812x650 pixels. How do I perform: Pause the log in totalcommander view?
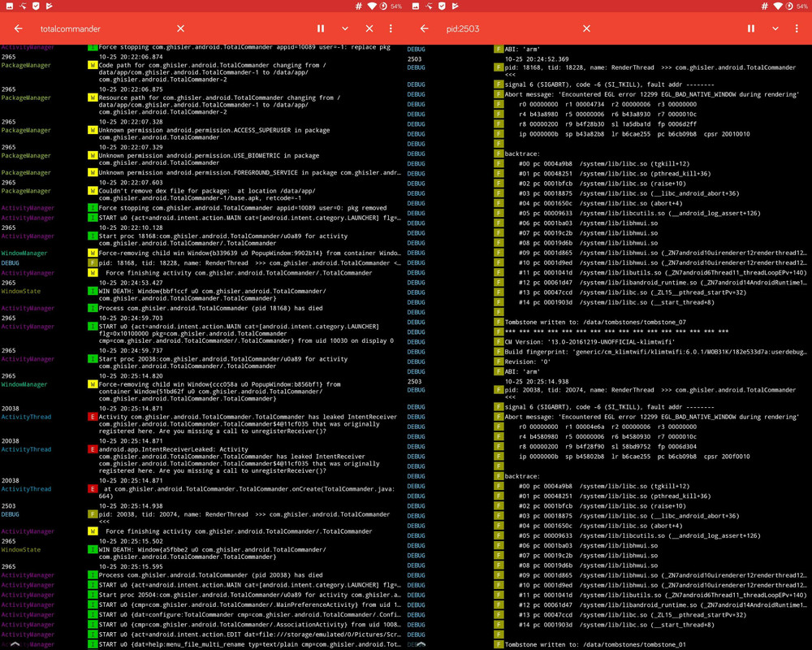(321, 28)
